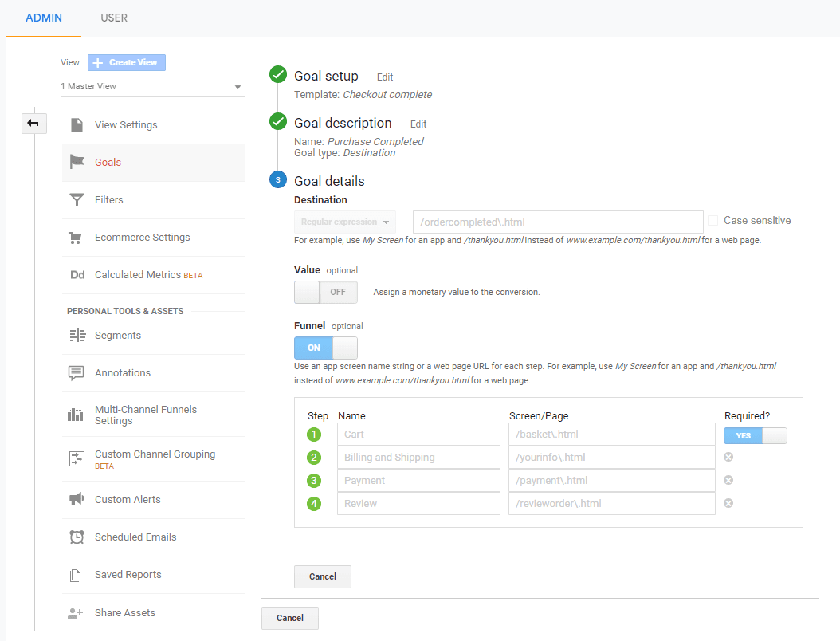
Task: Click the Scheduled Emails clock icon
Action: point(77,537)
